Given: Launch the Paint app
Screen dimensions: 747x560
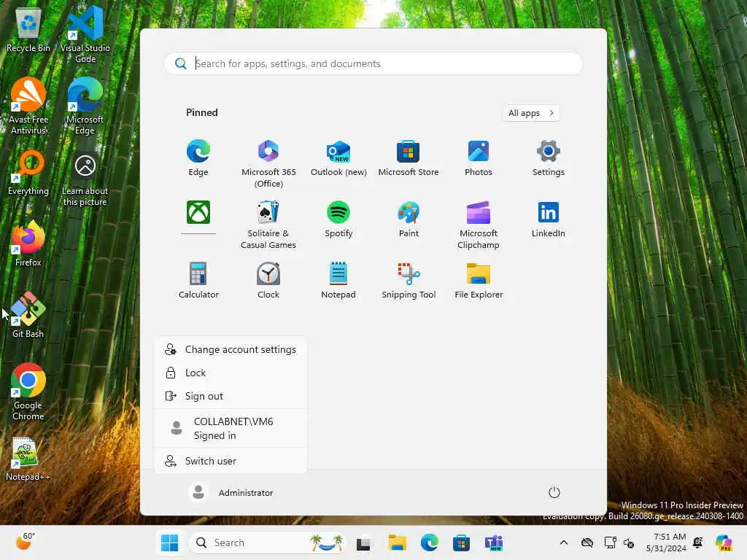Looking at the screenshot, I should 409,220.
